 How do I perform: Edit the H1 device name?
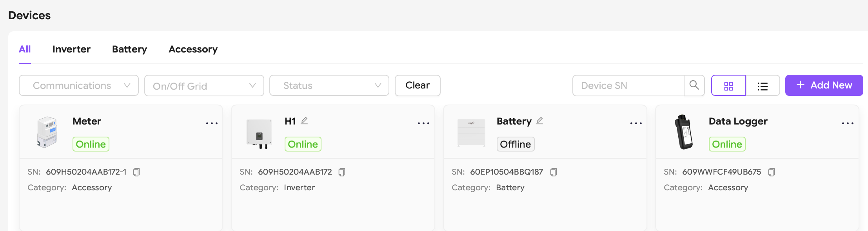(x=304, y=121)
